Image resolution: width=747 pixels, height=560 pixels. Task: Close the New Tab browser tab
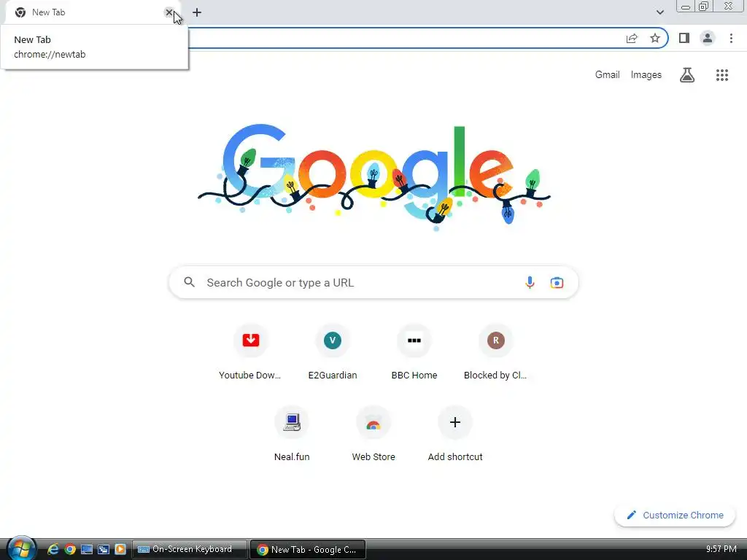[169, 12]
